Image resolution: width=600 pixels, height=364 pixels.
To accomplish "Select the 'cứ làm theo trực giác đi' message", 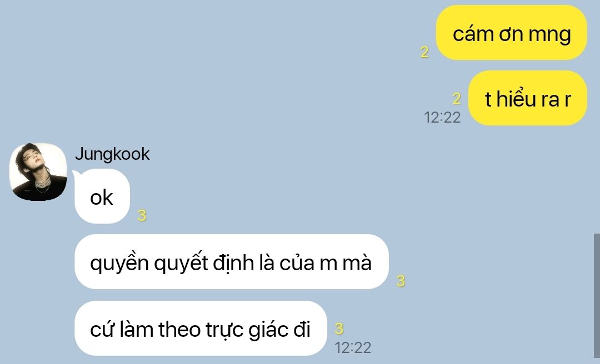I will point(201,328).
